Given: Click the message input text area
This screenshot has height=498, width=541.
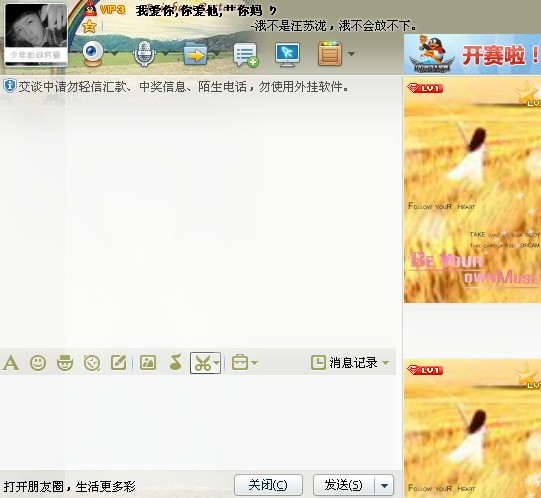Looking at the screenshot, I should 200,422.
